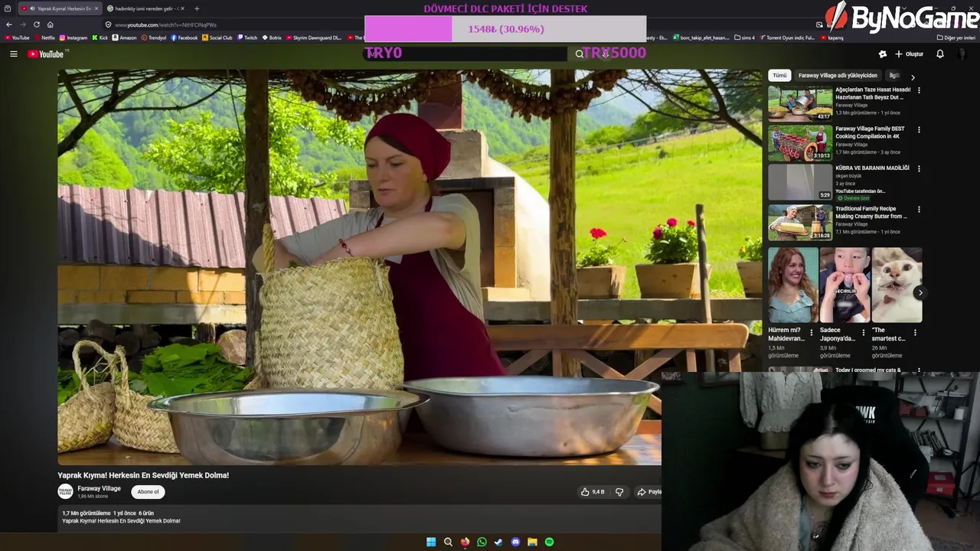
Task: Select the Yaprak Kıyma browser tab
Action: click(60, 8)
